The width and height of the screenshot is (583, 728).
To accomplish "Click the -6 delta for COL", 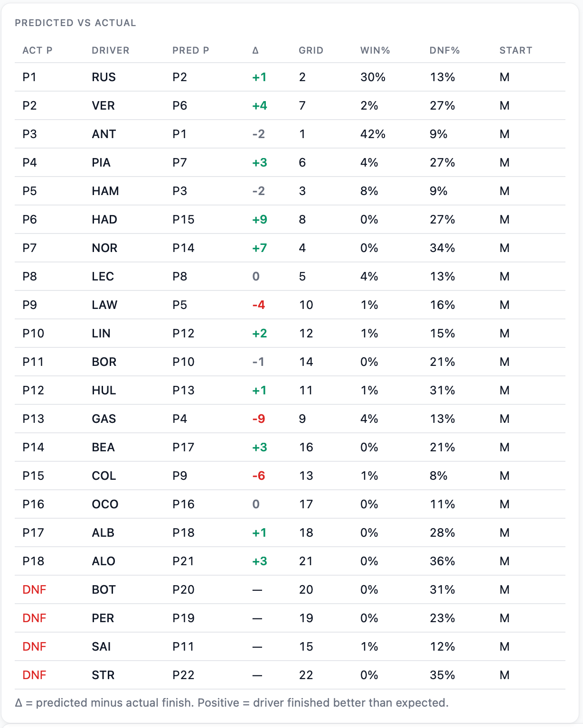I will [259, 476].
